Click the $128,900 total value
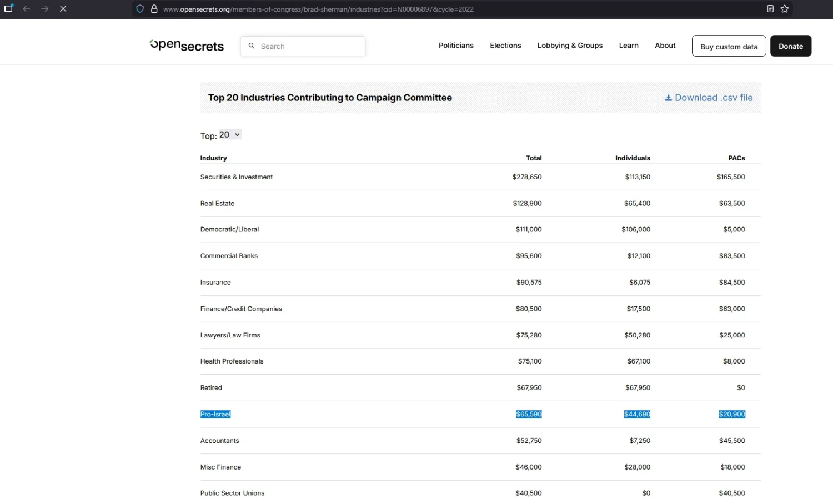The width and height of the screenshot is (833, 504). pyautogui.click(x=528, y=204)
